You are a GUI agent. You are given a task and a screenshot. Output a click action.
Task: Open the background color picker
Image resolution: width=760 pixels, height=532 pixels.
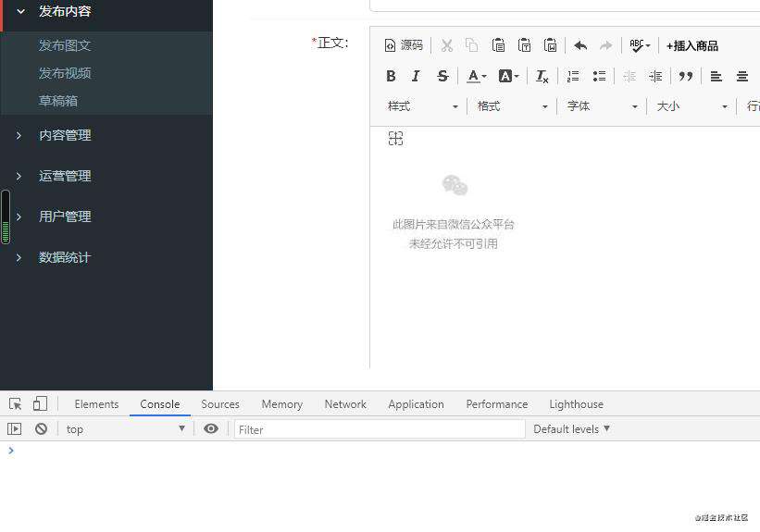click(508, 76)
